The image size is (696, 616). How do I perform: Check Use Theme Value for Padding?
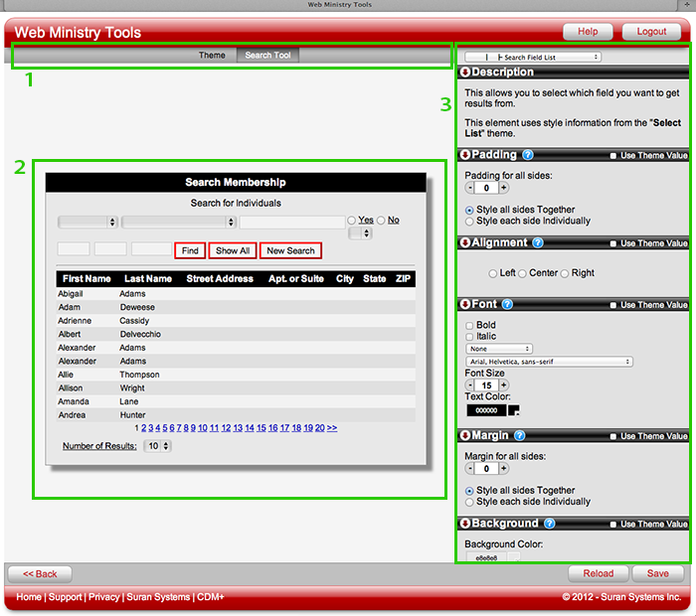point(614,156)
